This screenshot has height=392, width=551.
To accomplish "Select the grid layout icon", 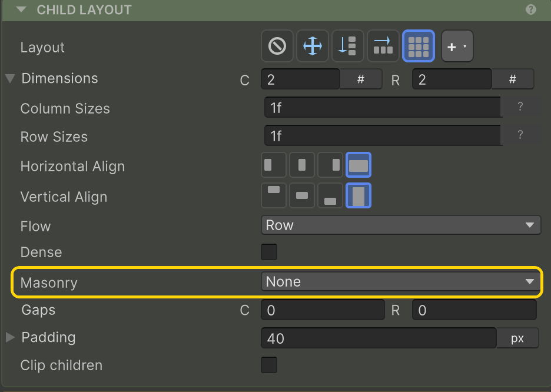I will click(418, 46).
